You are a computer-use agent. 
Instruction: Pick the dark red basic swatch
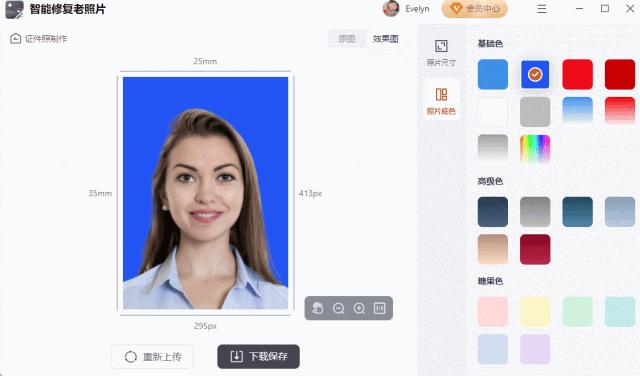pos(620,74)
